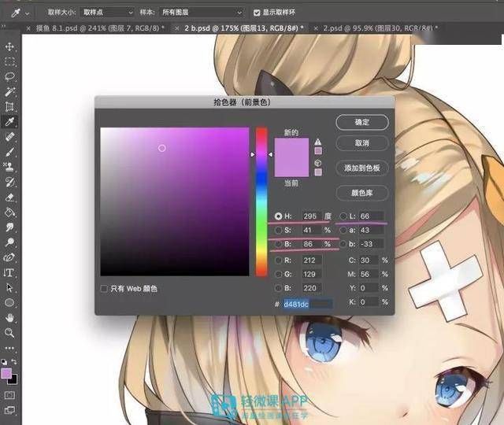The image size is (504, 425).
Task: Click the out-of-gamut warning triangle
Action: point(318,142)
